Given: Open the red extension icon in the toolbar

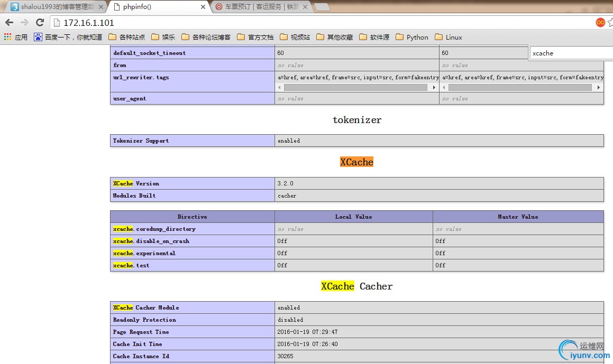Looking at the screenshot, I should click(600, 23).
